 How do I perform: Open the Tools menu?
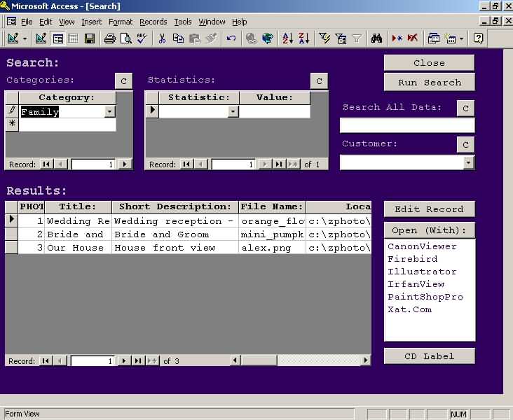coord(182,22)
